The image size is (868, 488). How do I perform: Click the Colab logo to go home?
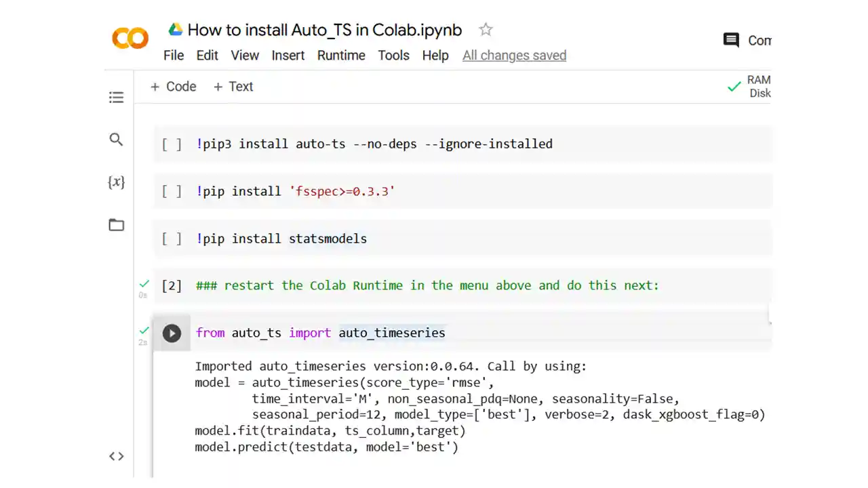point(130,38)
